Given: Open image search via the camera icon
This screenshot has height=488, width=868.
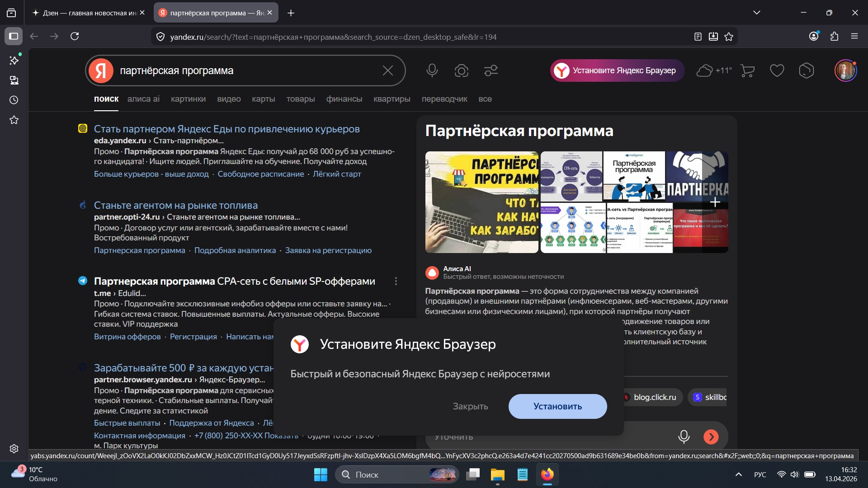Looking at the screenshot, I should (x=461, y=70).
